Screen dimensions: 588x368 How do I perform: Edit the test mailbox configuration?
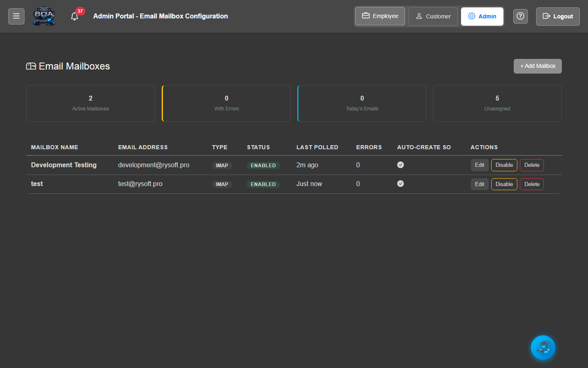point(479,184)
